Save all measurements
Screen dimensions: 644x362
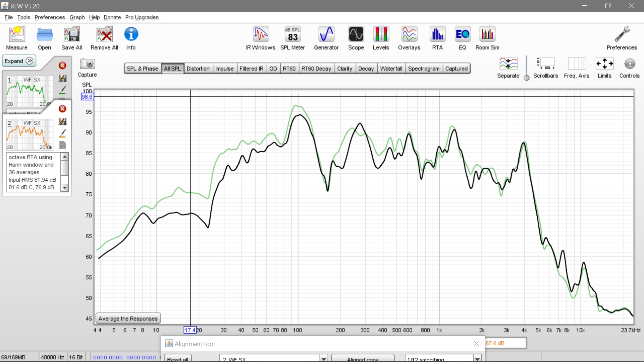71,38
